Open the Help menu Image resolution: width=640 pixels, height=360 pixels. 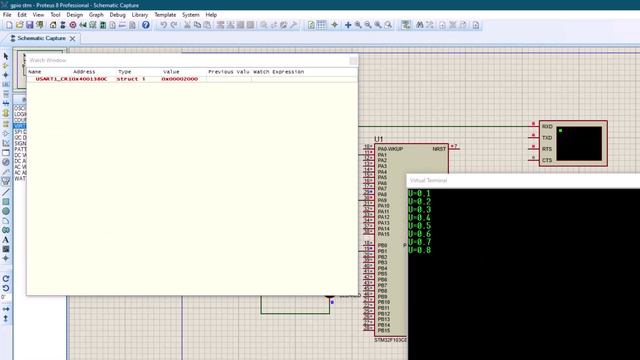click(x=211, y=15)
